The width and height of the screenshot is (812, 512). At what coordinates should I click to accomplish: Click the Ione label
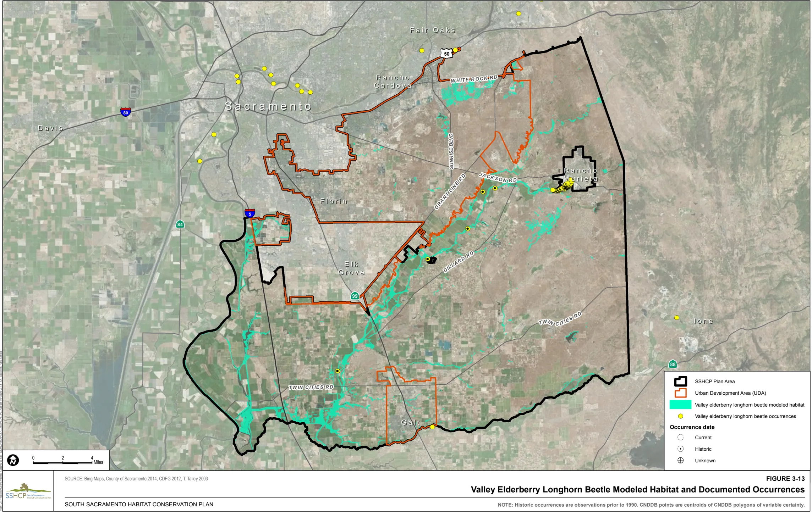point(703,321)
